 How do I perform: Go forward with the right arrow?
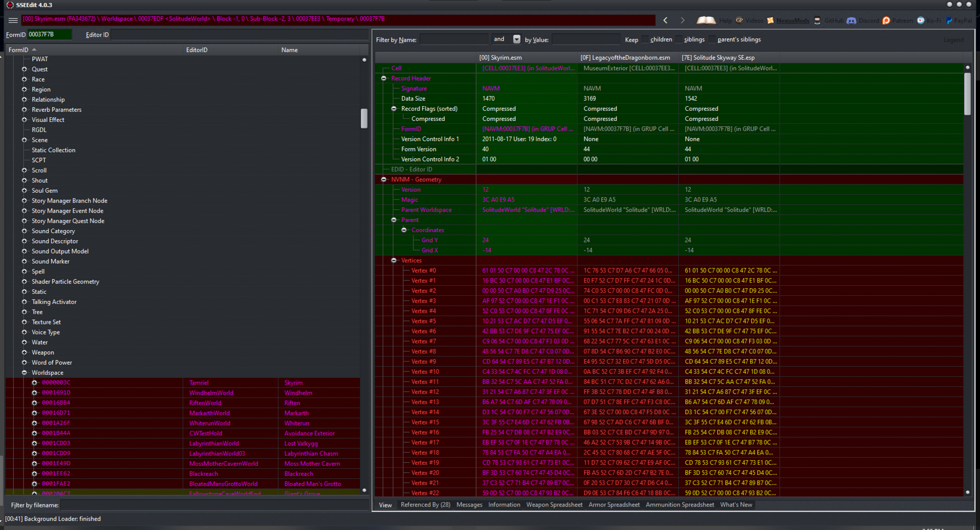pyautogui.click(x=682, y=20)
